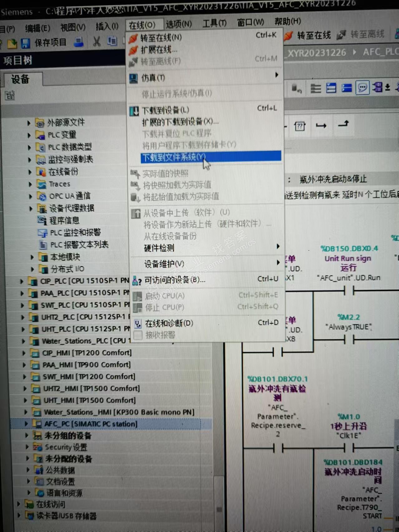Select UHT_HMI TP1500 Comfort item
The height and width of the screenshot is (532, 399).
click(x=90, y=400)
